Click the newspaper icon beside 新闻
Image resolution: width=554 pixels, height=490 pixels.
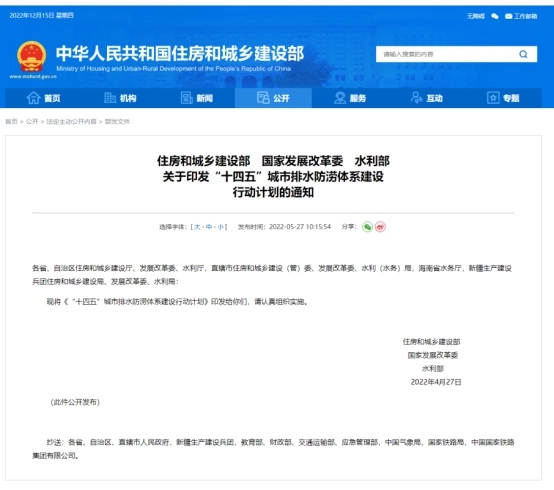pos(187,98)
